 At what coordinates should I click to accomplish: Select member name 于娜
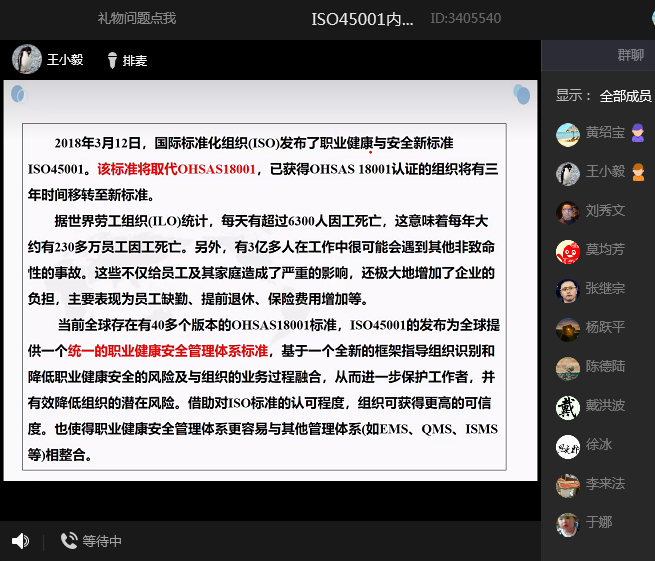point(599,522)
